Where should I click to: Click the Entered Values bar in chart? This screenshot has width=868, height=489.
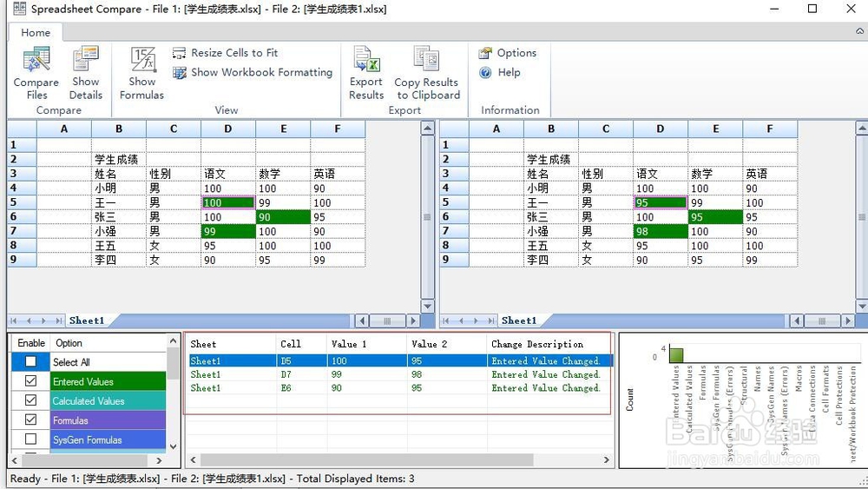click(x=676, y=354)
